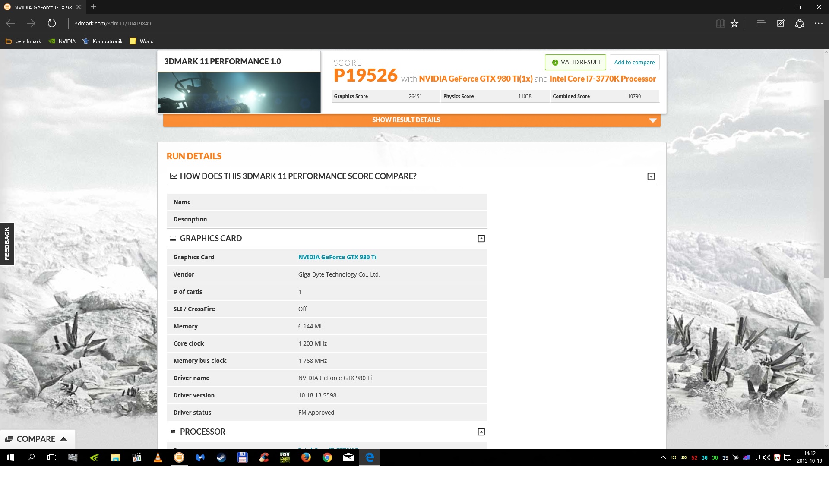
Task: Click the browser forward arrow
Action: 31,23
